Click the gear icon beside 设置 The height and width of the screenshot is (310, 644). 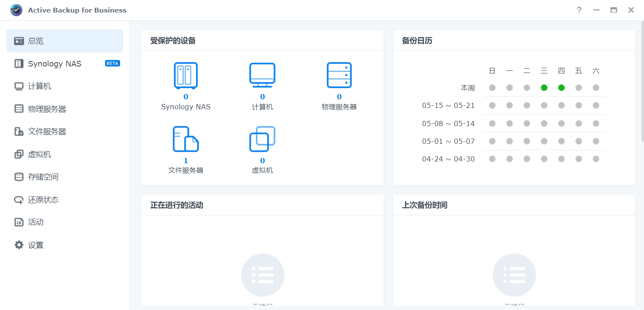click(19, 245)
